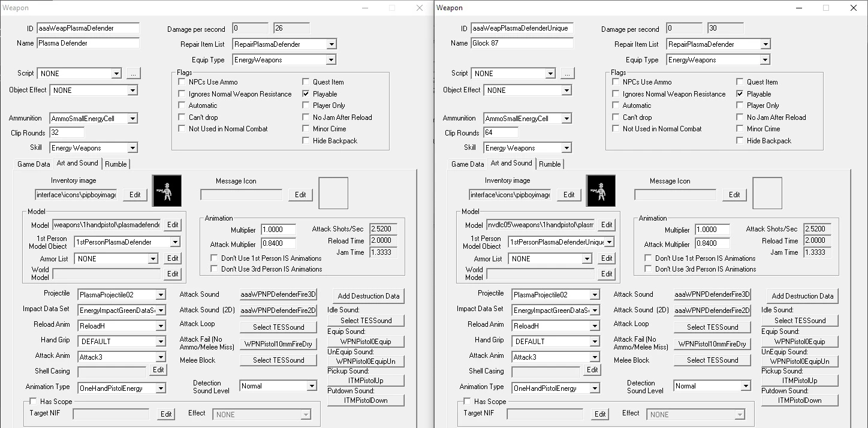
Task: Click WPNPistol0EquipUn button in Plasma Defender window
Action: click(x=366, y=361)
